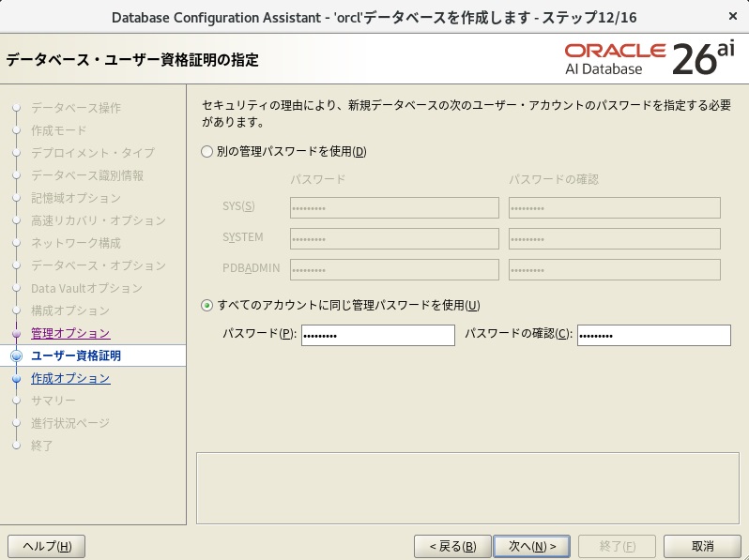Close the Database Configuration Assistant window
749x560 pixels.
pos(733,16)
